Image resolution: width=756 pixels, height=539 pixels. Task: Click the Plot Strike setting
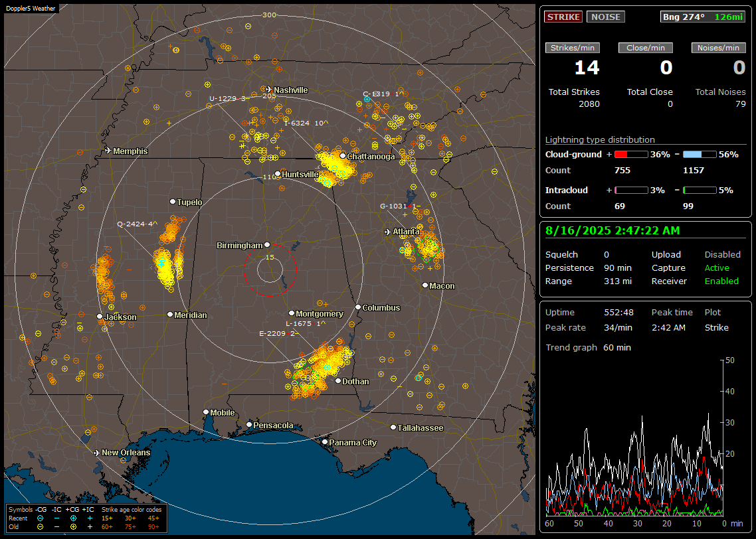[716, 327]
